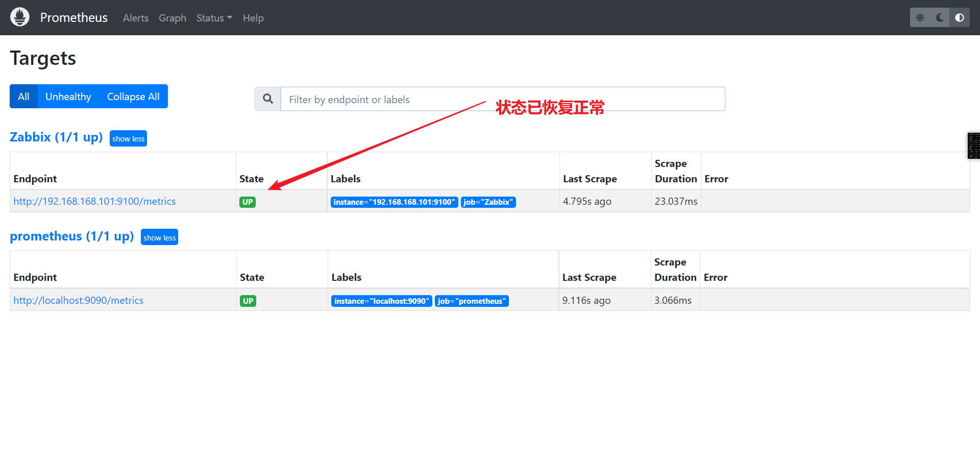Click the Prometheus flame logo icon
Screen dimensions: 980x458
click(20, 17)
